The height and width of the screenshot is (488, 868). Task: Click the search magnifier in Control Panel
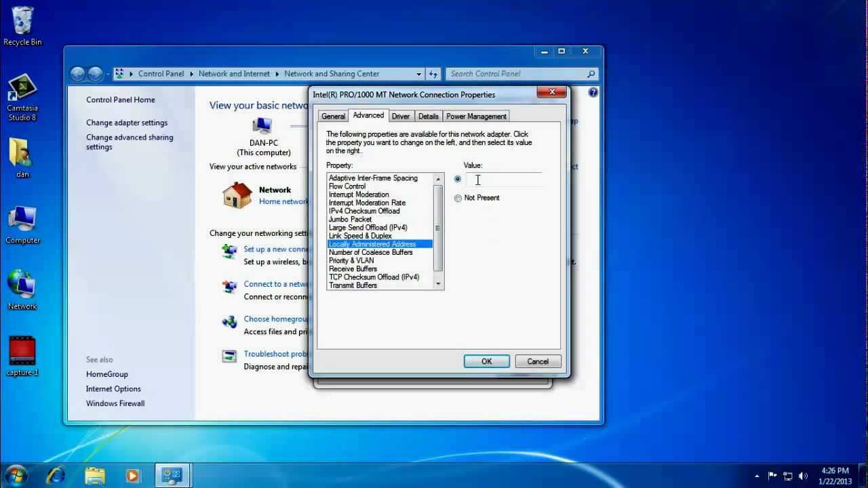(591, 74)
